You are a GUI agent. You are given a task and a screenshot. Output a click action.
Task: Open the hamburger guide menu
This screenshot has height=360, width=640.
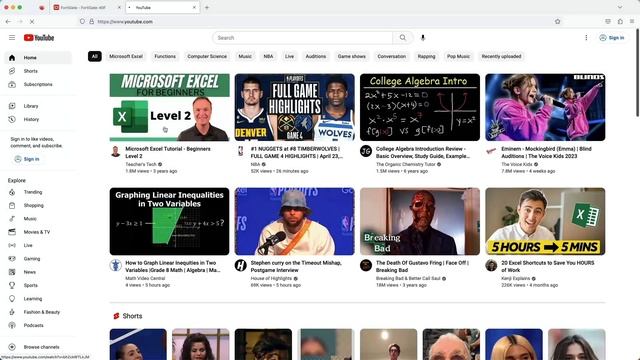pyautogui.click(x=12, y=38)
